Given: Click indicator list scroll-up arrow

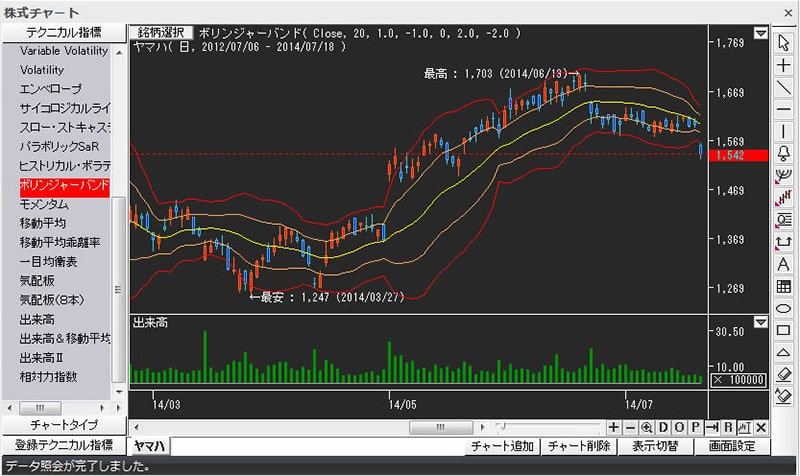Looking at the screenshot, I should (119, 52).
